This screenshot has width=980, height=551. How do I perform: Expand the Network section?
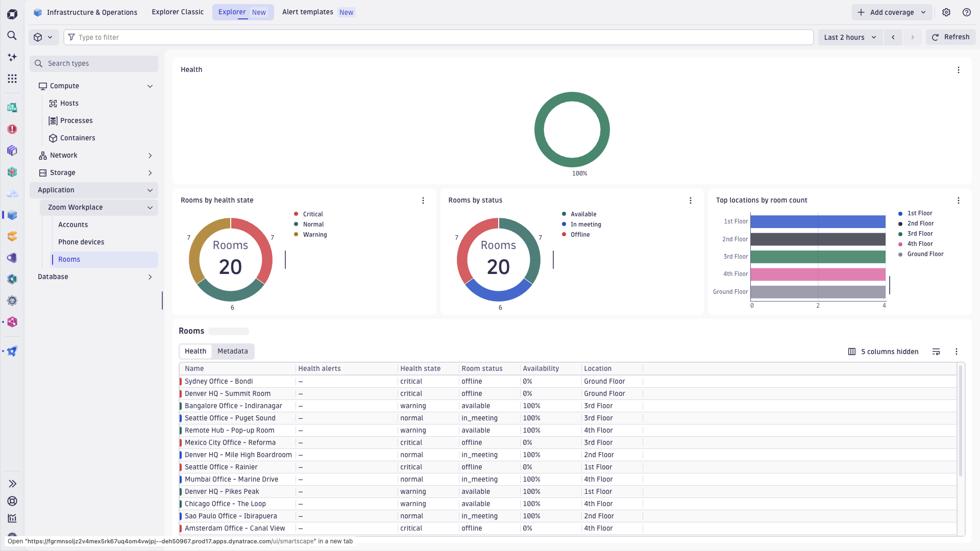click(x=150, y=156)
